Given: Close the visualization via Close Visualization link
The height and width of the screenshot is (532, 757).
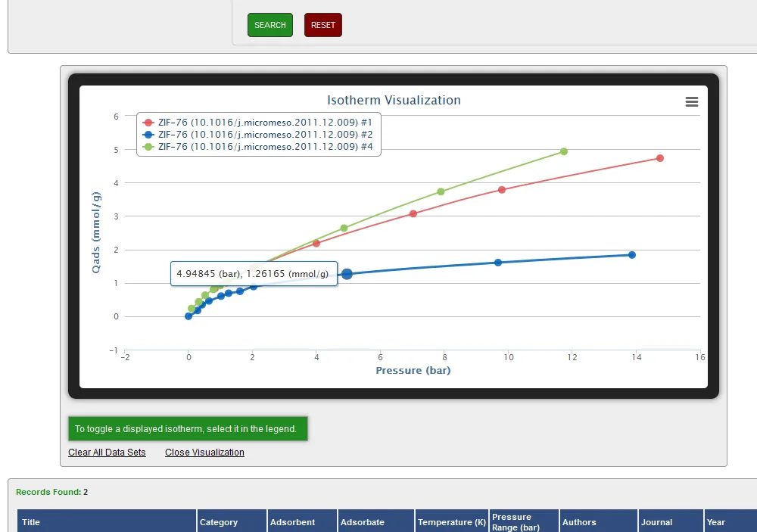Looking at the screenshot, I should point(204,453).
